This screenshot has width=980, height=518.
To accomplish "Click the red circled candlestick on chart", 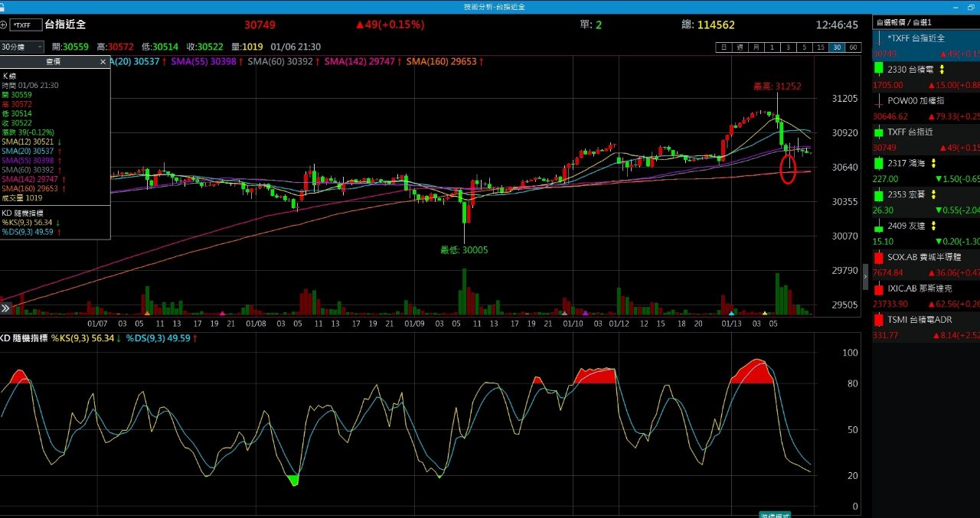I will click(788, 168).
